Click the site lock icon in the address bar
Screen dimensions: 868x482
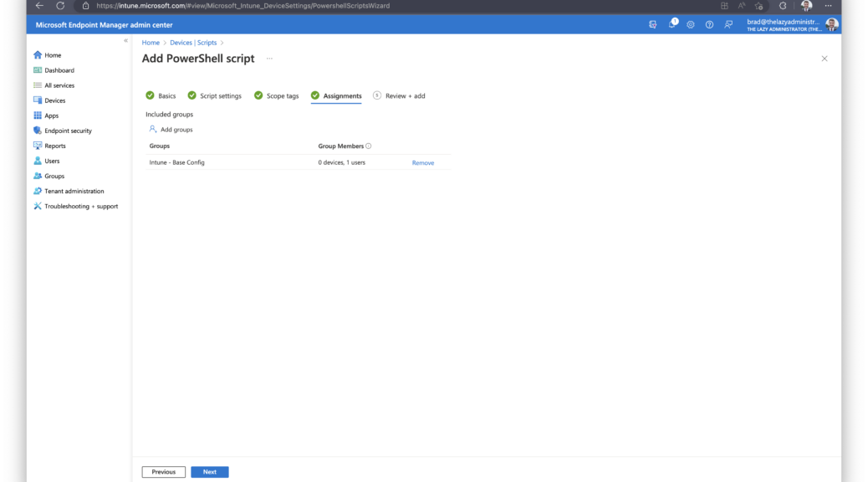point(86,6)
